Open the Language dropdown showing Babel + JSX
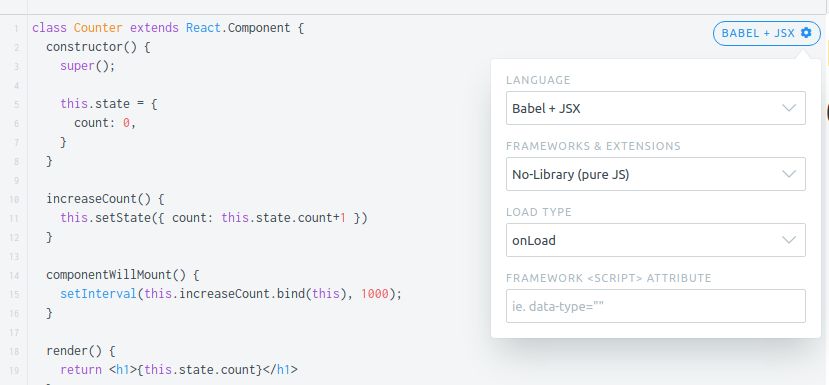Image resolution: width=829 pixels, height=385 pixels. pos(656,108)
